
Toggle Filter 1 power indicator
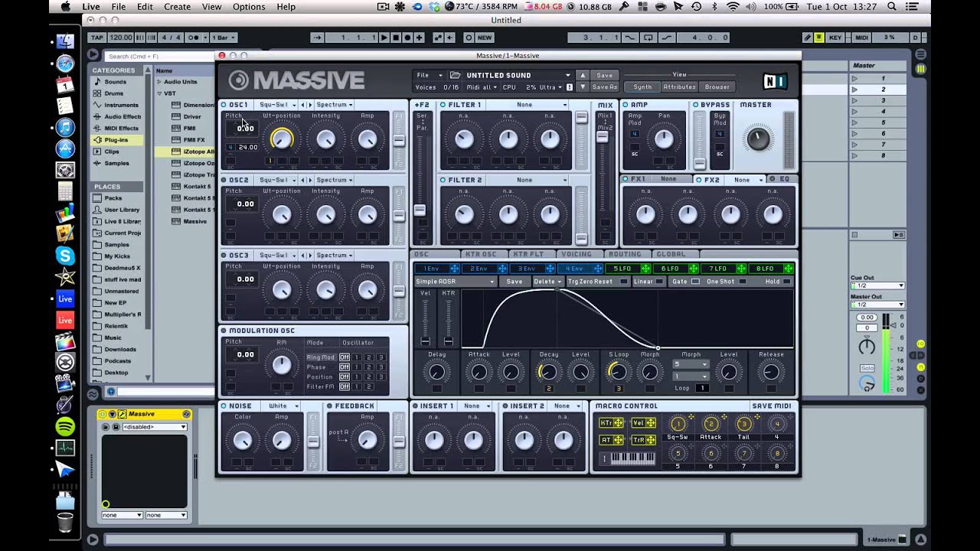[443, 105]
